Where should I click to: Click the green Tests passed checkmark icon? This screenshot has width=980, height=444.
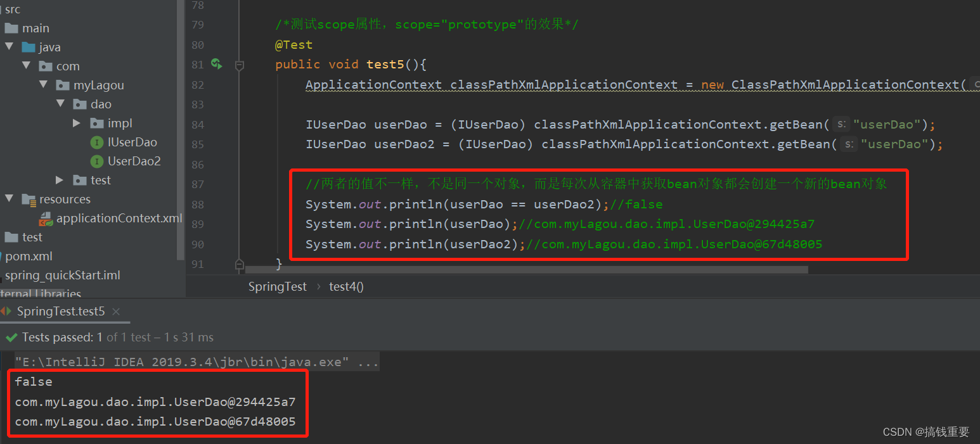(11, 338)
